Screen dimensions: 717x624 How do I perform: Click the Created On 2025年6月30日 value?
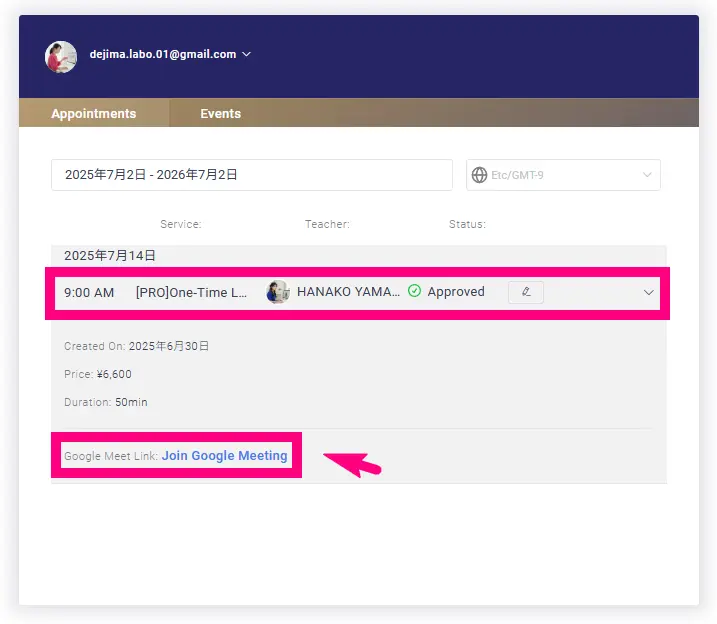click(169, 346)
